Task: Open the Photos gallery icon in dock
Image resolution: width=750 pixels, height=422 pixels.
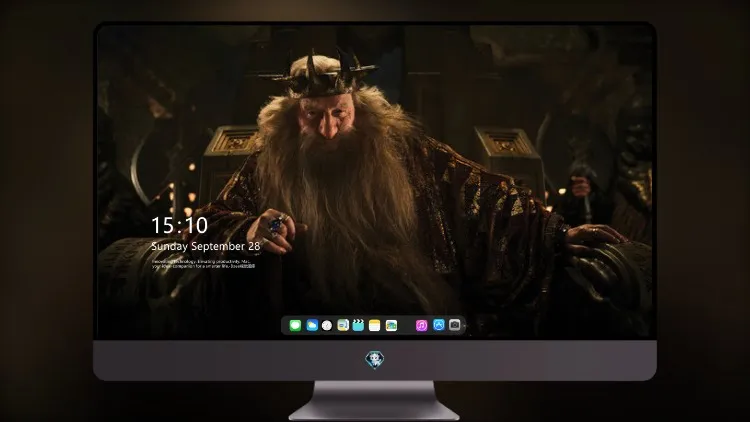Action: pos(391,326)
